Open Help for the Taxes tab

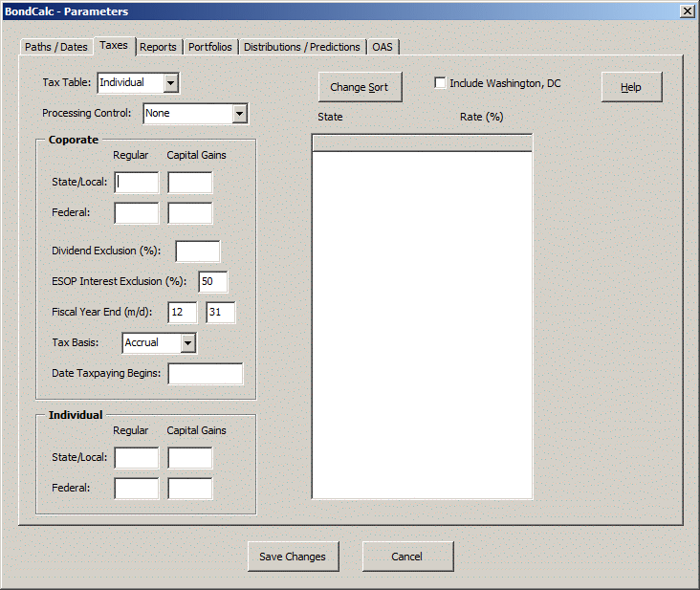click(x=631, y=87)
